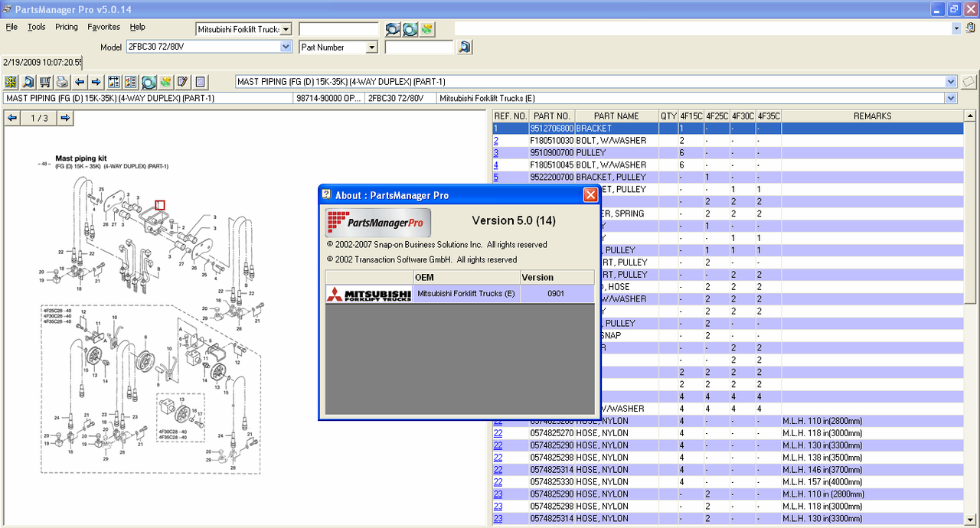Image resolution: width=980 pixels, height=528 pixels.
Task: Go to previous illustration page arrow
Action: 12,118
